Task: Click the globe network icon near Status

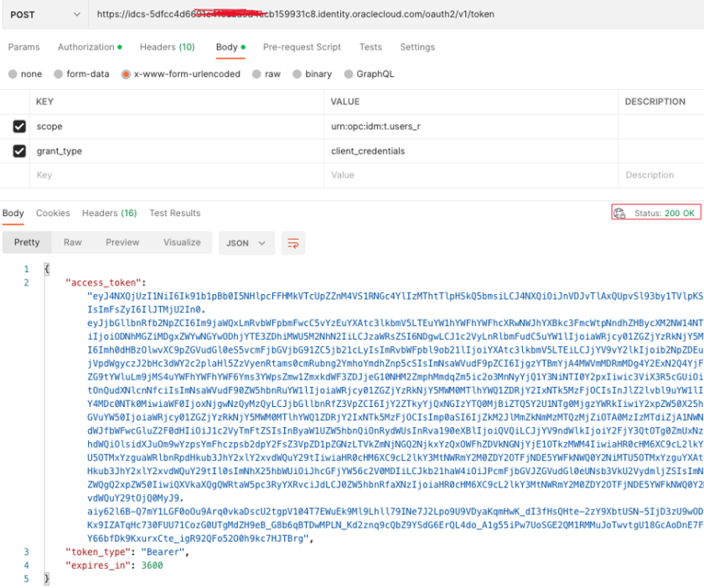Action: [x=620, y=214]
